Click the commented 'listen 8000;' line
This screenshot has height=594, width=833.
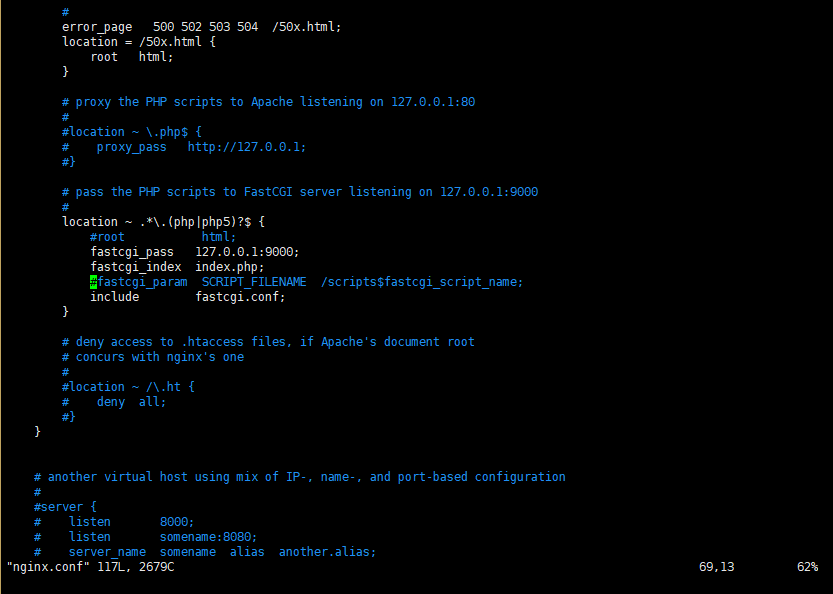[x=114, y=522]
